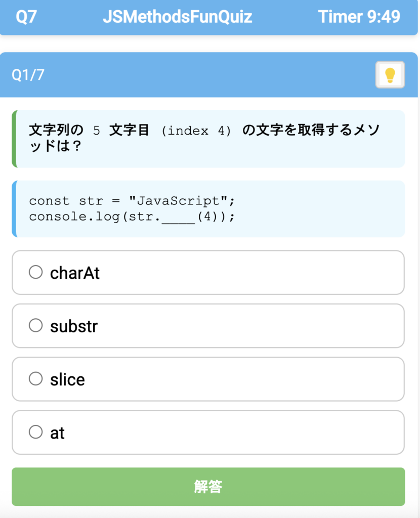Click the Q1/7 progress indicator

(x=28, y=75)
